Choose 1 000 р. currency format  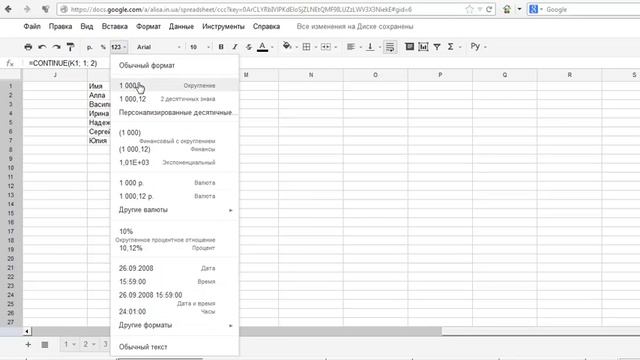pyautogui.click(x=175, y=183)
